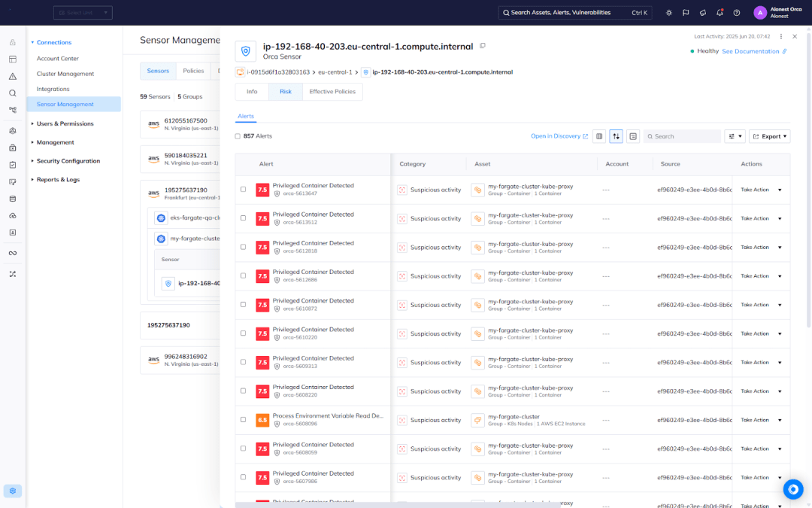Image resolution: width=812 pixels, height=508 pixels.
Task: Check the Process Environment Variable alert checkbox
Action: click(243, 419)
